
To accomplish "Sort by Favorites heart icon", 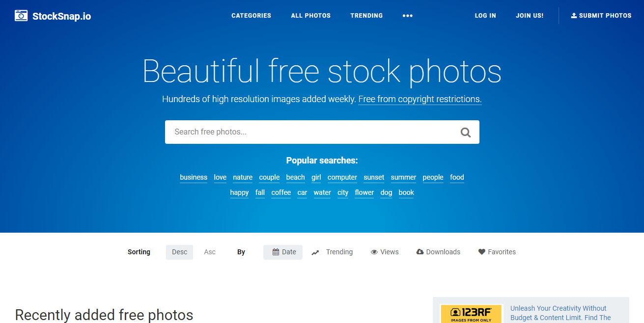I will pos(482,252).
